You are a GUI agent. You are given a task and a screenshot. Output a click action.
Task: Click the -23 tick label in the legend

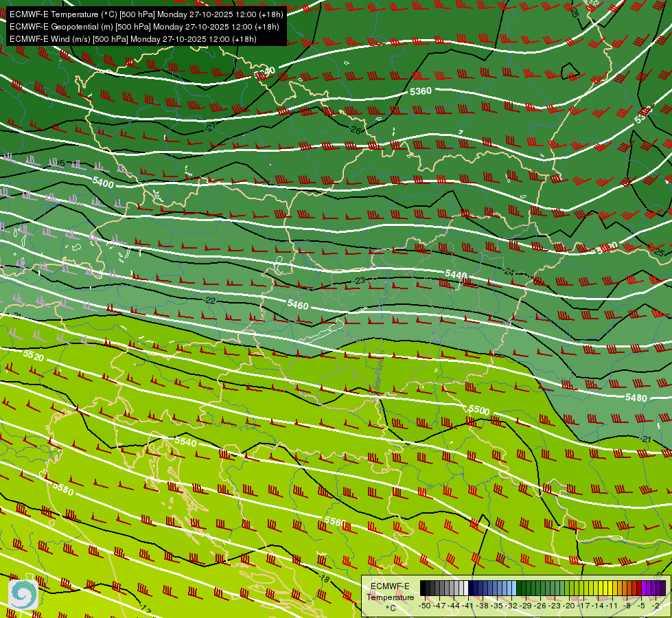(554, 606)
